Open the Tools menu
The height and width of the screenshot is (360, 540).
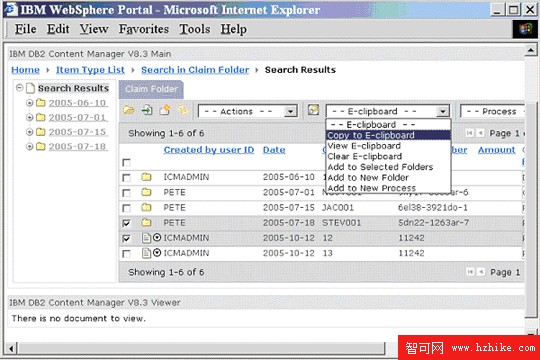(x=195, y=29)
